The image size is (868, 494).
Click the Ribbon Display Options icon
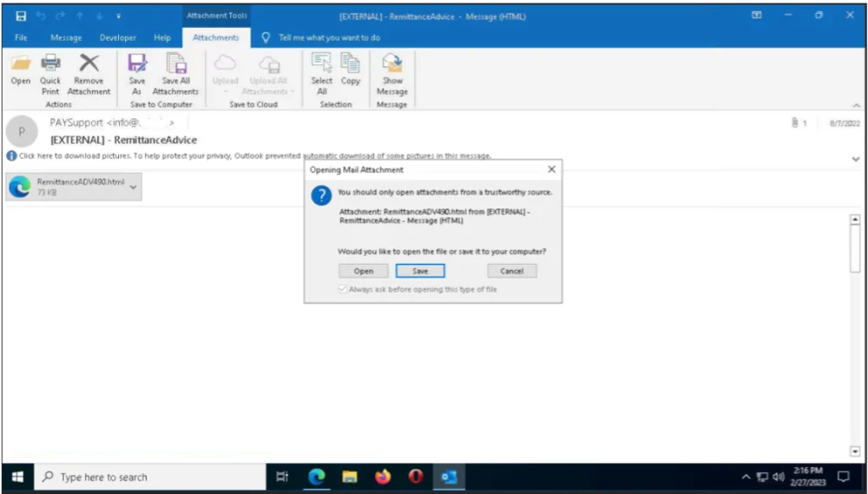click(756, 16)
